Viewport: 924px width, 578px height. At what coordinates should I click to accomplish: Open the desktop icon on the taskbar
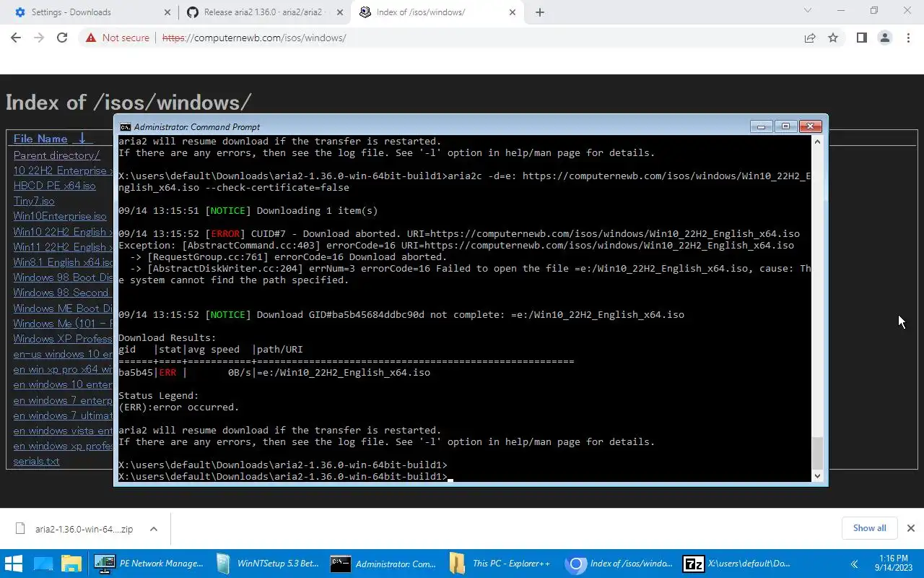(43, 564)
